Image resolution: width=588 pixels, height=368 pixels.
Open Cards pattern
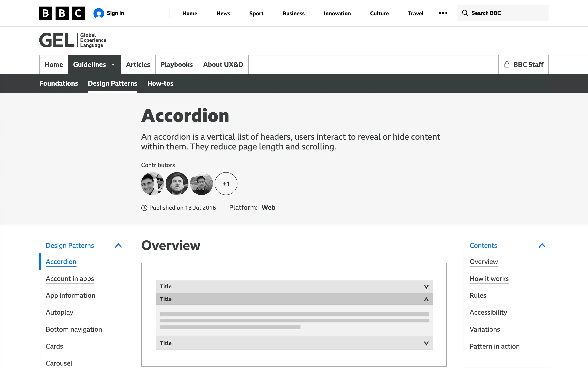tap(54, 346)
